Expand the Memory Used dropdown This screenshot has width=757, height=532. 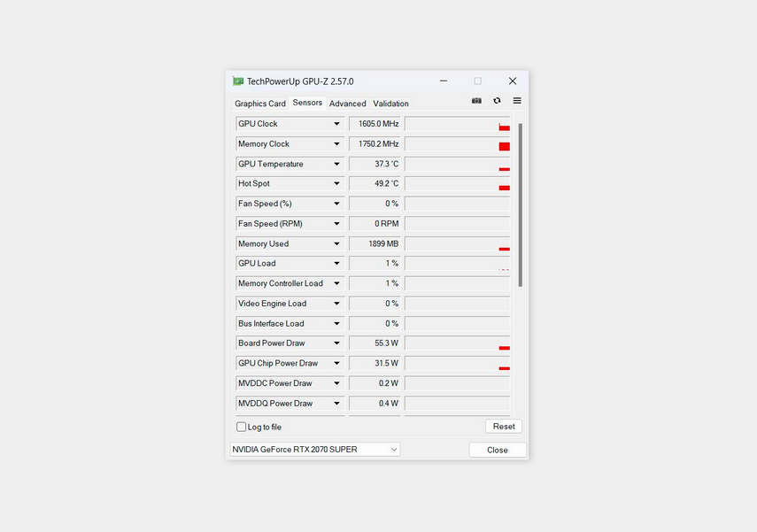[x=336, y=243]
